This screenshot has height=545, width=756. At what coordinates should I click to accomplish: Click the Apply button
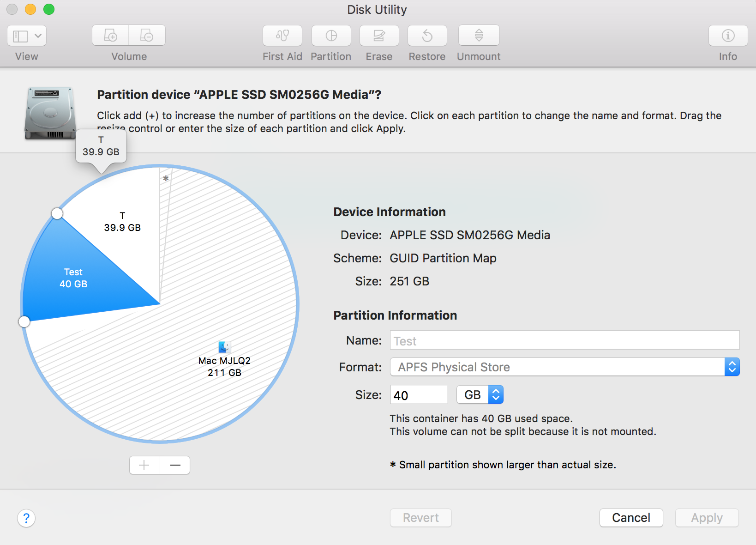(707, 518)
